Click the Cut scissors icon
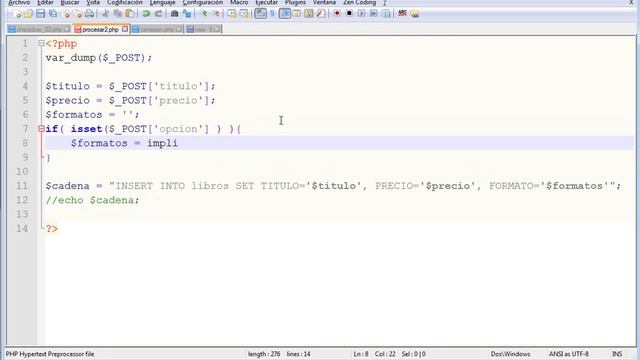 (105, 14)
